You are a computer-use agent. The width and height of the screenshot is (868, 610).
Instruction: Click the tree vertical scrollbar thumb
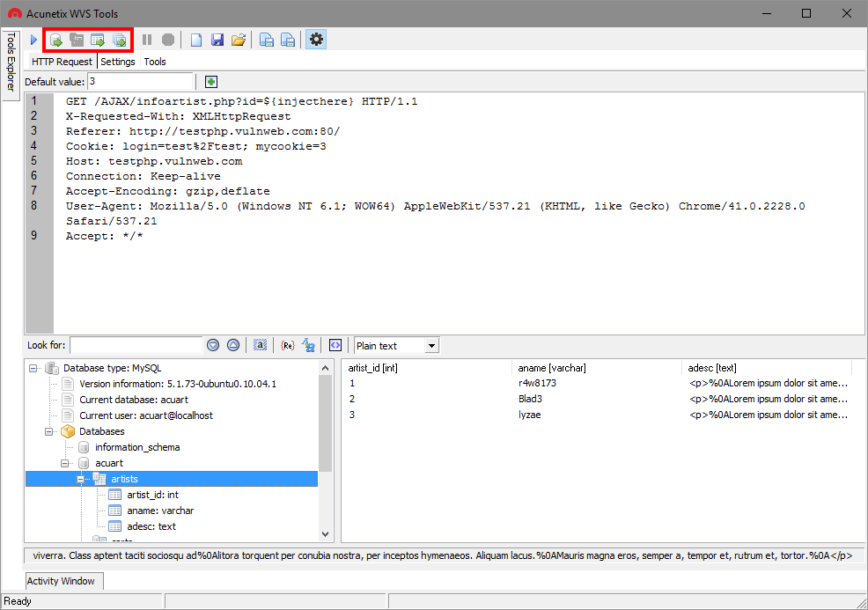pyautogui.click(x=325, y=423)
